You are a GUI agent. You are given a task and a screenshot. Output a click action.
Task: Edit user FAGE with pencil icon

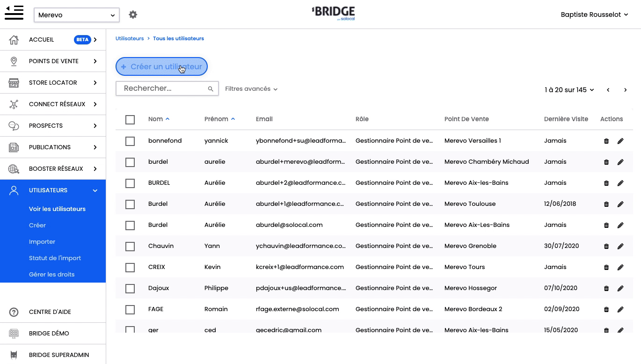point(620,309)
